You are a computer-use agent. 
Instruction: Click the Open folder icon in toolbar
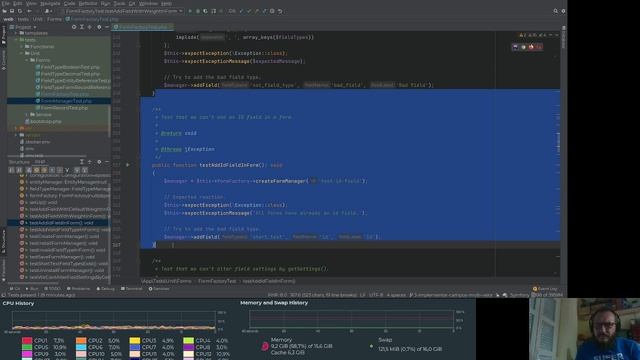[x=4, y=11]
